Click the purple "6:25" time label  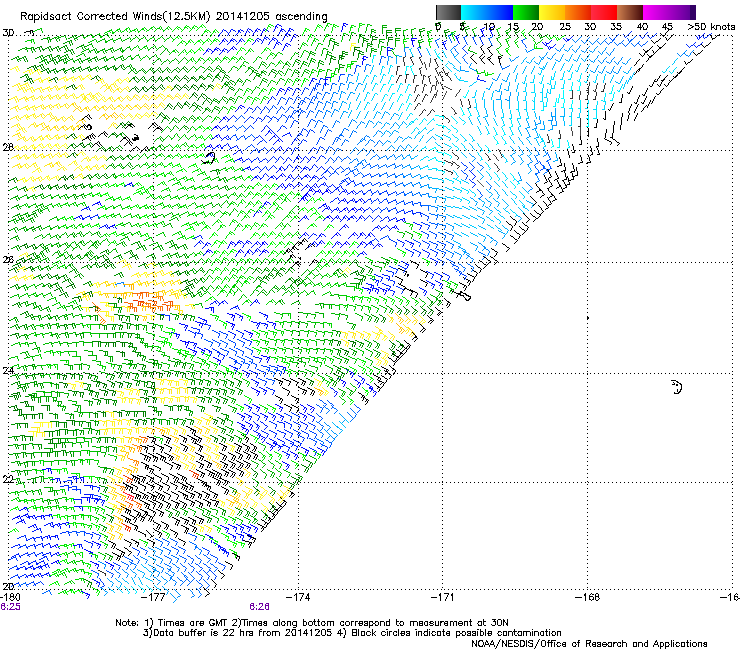tap(10, 607)
